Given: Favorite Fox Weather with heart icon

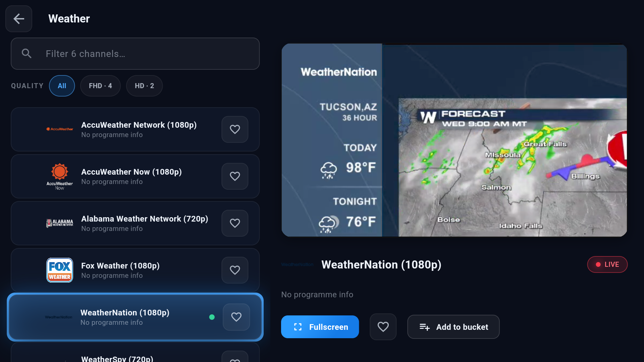Looking at the screenshot, I should 235,270.
